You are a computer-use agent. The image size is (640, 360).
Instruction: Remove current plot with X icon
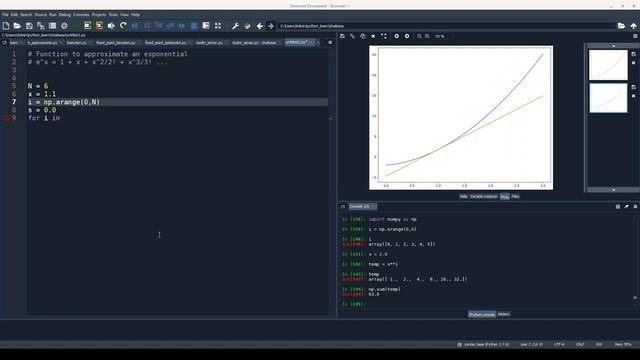point(373,36)
